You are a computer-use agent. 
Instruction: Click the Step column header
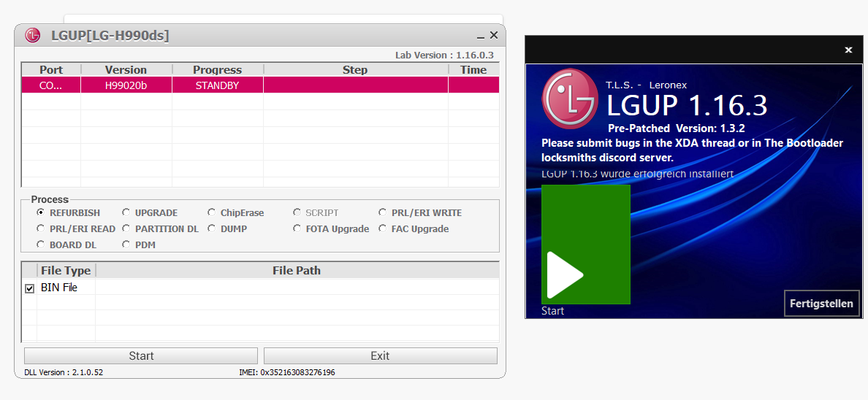tap(355, 70)
